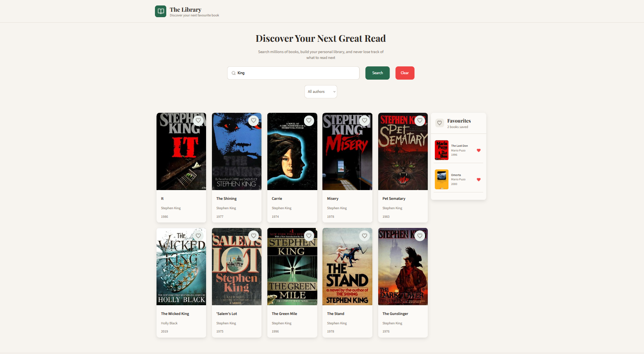Open the 'Salem's Lot book cover
The image size is (644, 354).
[237, 267]
